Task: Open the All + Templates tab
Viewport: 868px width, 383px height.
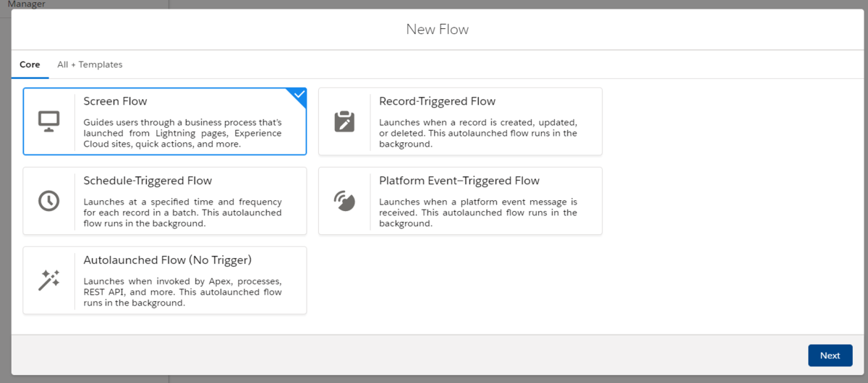Action: (90, 64)
